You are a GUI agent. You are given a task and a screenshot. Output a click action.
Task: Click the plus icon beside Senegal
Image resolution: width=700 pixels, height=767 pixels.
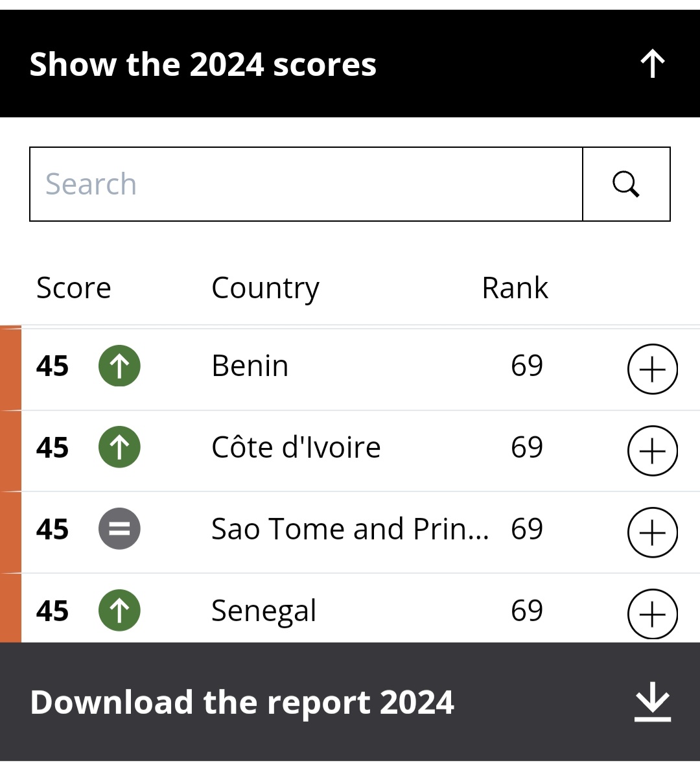pos(653,613)
